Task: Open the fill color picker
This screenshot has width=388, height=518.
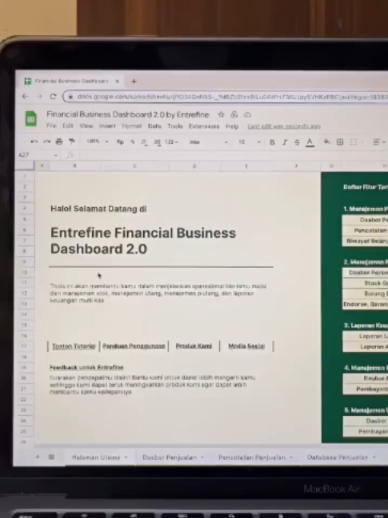Action: coord(327,142)
